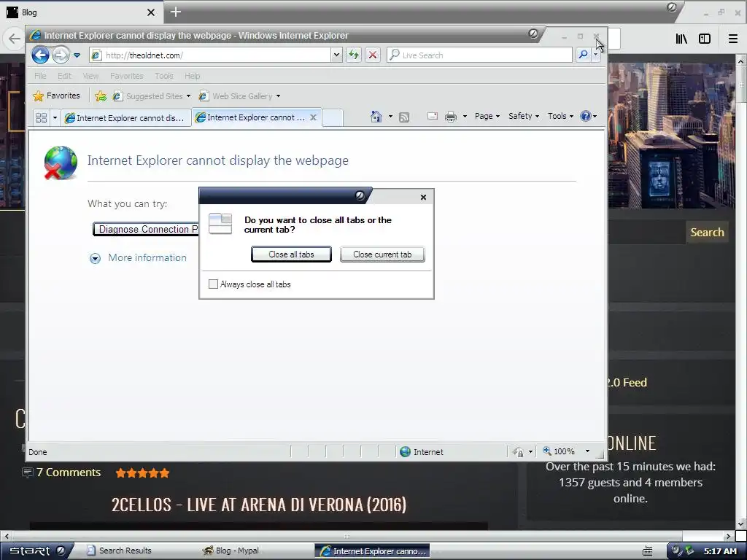The image size is (747, 560).
Task: Switch to Blog - Mypal taskbar item
Action: (x=231, y=551)
